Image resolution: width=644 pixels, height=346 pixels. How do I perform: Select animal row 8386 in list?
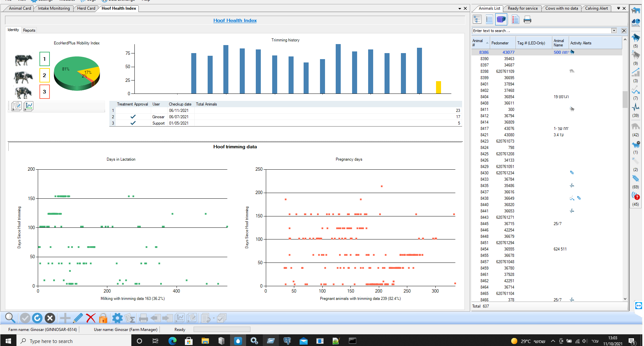pos(547,52)
